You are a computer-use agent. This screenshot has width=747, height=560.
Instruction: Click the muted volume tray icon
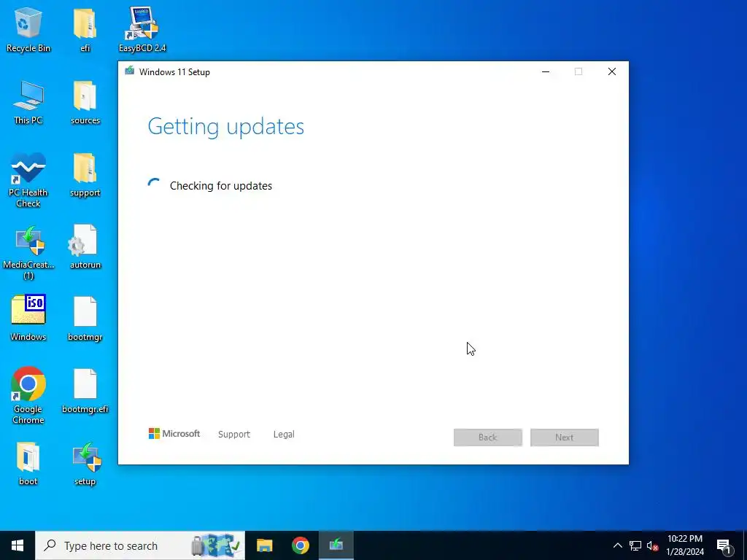[x=652, y=545]
